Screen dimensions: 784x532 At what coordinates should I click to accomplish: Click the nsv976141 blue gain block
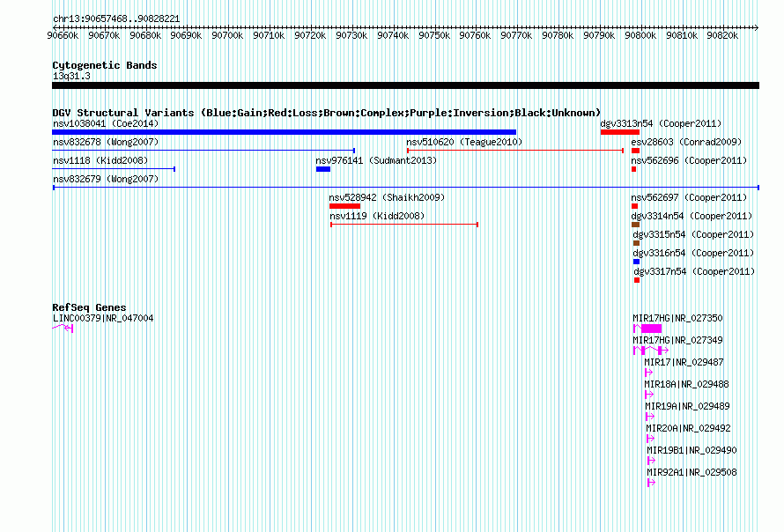tap(323, 169)
